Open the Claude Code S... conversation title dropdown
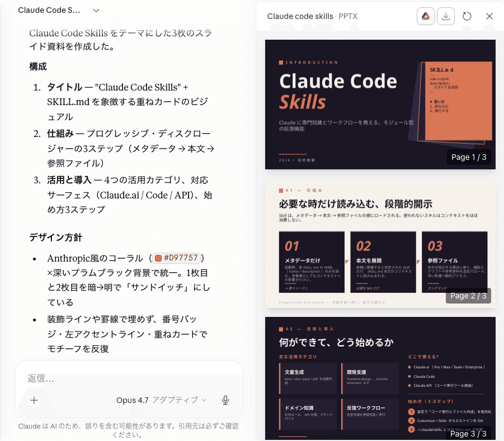 coord(96,10)
